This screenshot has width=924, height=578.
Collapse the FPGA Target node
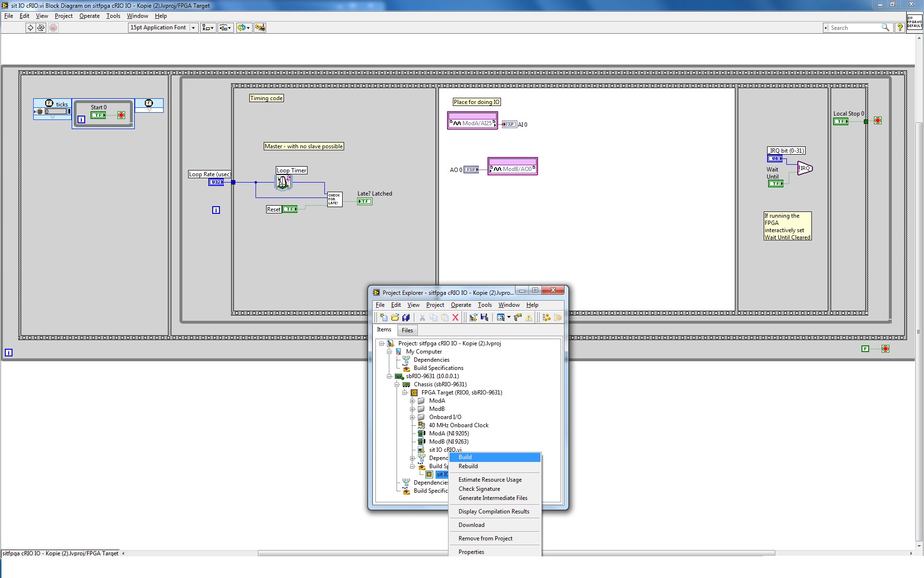point(405,393)
